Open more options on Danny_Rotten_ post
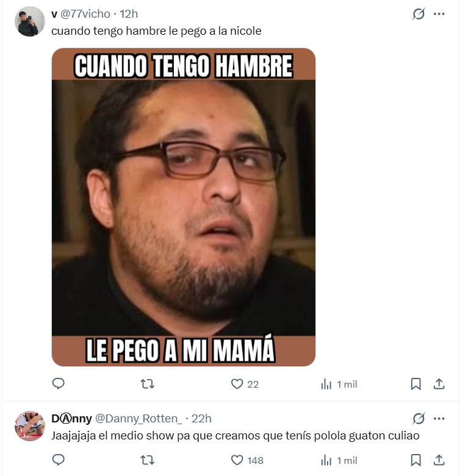 coord(439,419)
